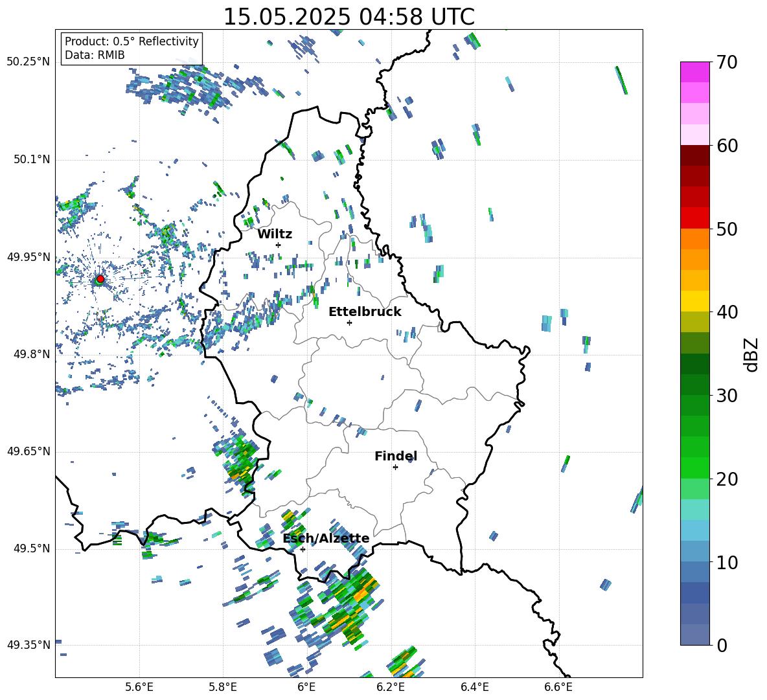Image resolution: width=767 pixels, height=700 pixels.
Task: Click the 70 tick on colorbar
Action: (x=727, y=62)
